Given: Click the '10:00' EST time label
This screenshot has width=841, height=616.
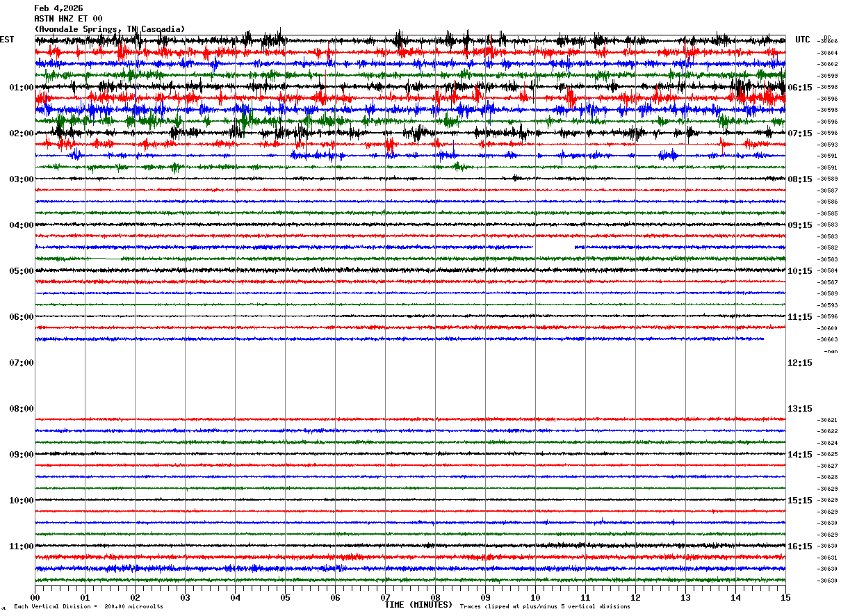Looking at the screenshot, I should point(22,501).
